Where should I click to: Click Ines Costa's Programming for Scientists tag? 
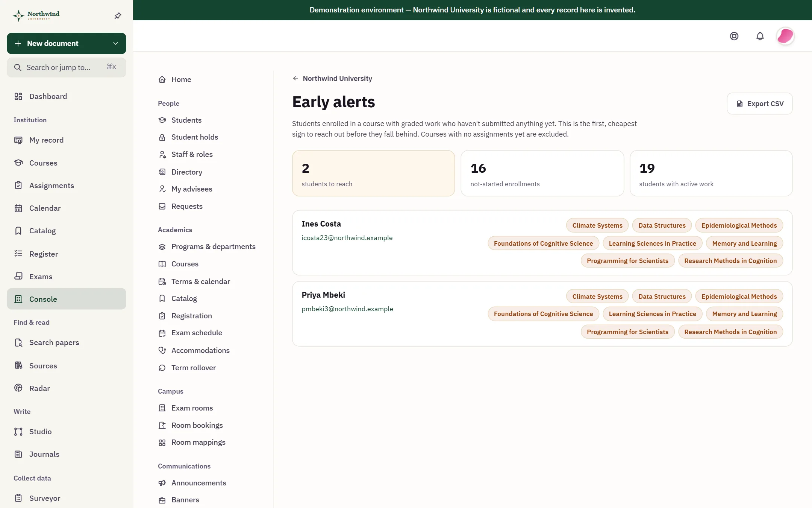click(x=627, y=261)
